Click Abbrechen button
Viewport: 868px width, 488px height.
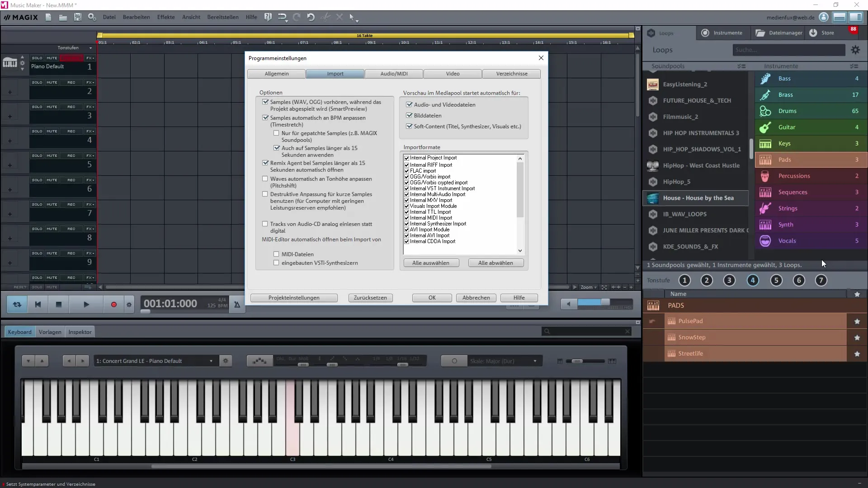pyautogui.click(x=476, y=298)
